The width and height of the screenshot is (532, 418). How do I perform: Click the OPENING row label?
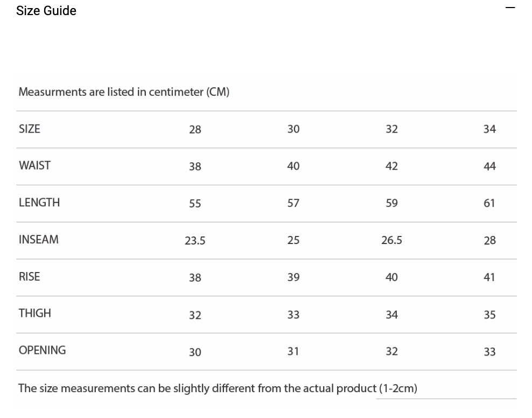click(42, 350)
